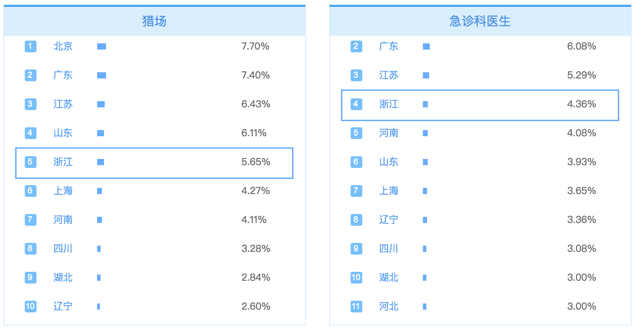Screen dimensions: 644x331
Task: Click 4.36% value in highlighted 浙江 row
Action: 581,104
